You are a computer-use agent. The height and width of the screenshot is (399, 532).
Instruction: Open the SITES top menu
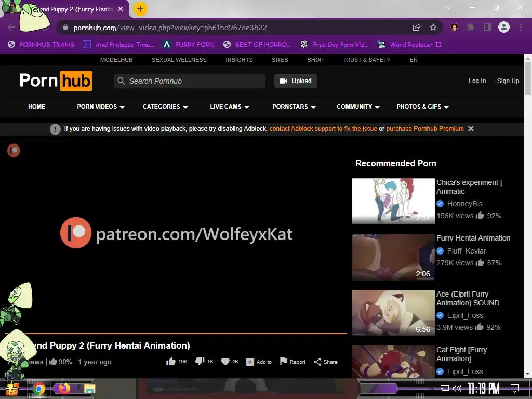(280, 60)
